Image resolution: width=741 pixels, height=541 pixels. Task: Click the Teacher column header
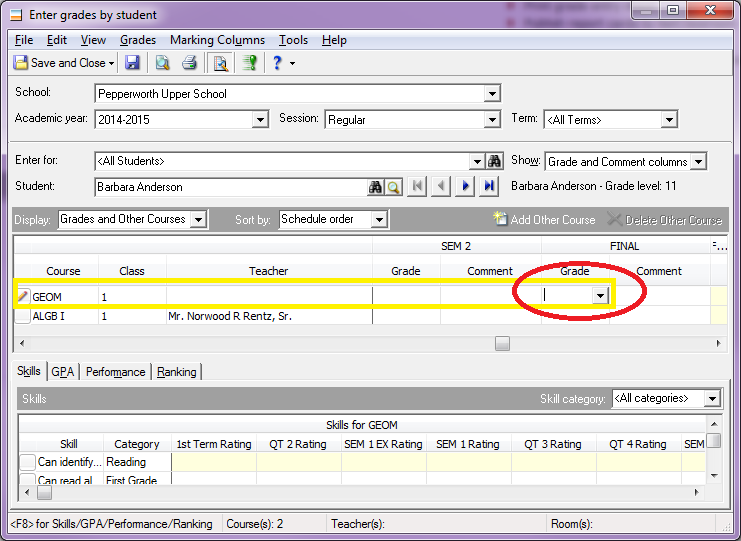(x=269, y=271)
